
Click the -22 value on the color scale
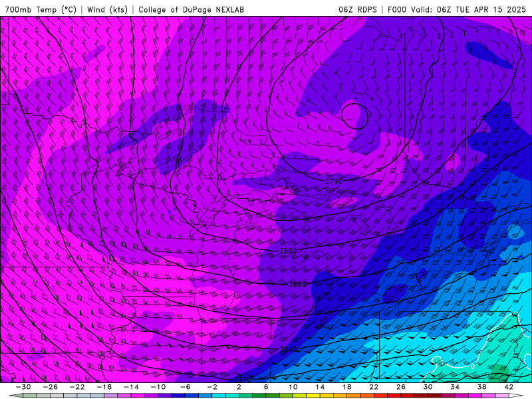[x=77, y=387]
